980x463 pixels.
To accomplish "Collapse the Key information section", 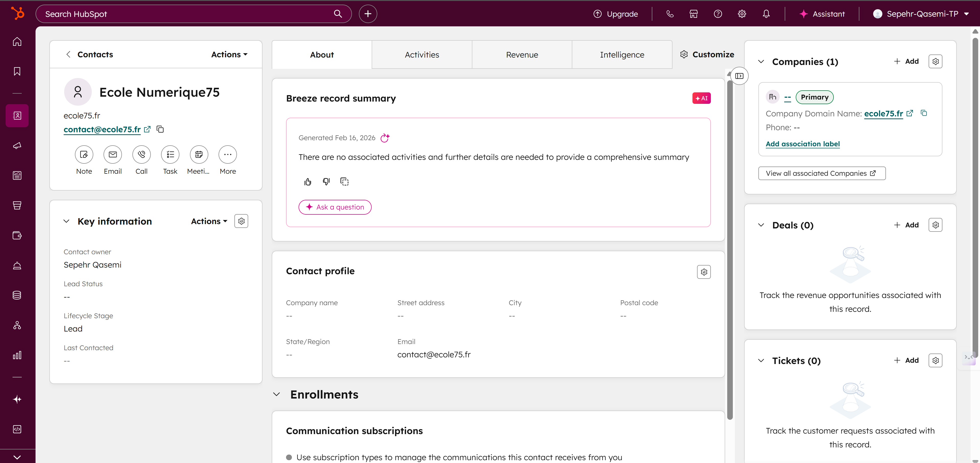I will [66, 221].
